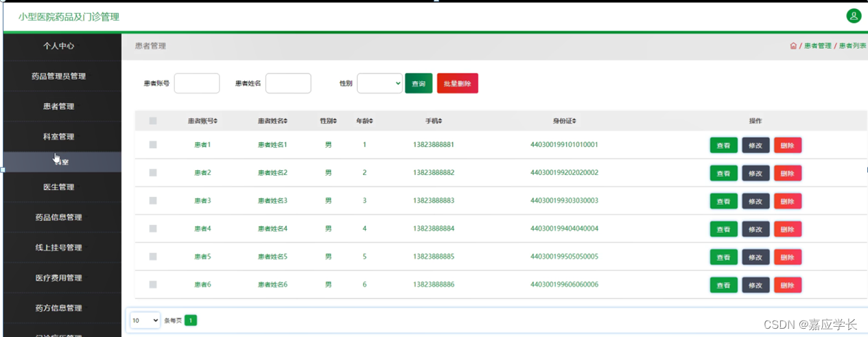Click the 患者姓名 search input field

[288, 83]
